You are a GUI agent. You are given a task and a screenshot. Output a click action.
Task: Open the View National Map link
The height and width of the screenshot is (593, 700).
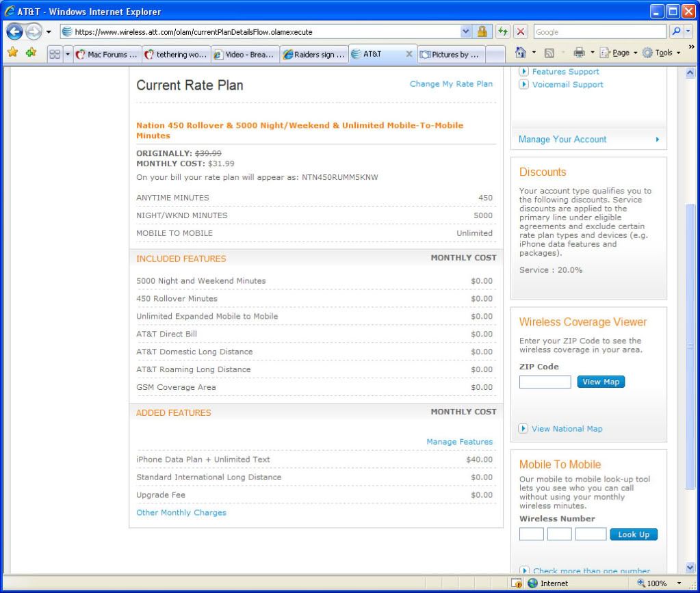[567, 429]
